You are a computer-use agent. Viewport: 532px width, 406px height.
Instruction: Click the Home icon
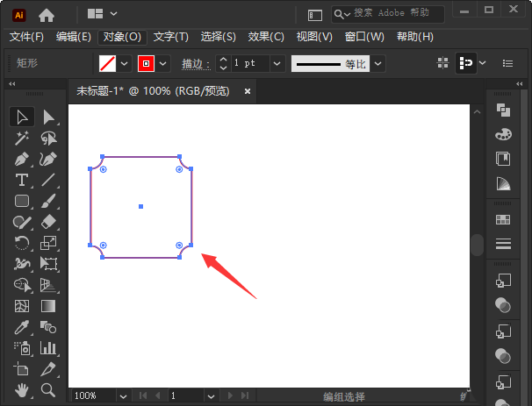click(47, 14)
